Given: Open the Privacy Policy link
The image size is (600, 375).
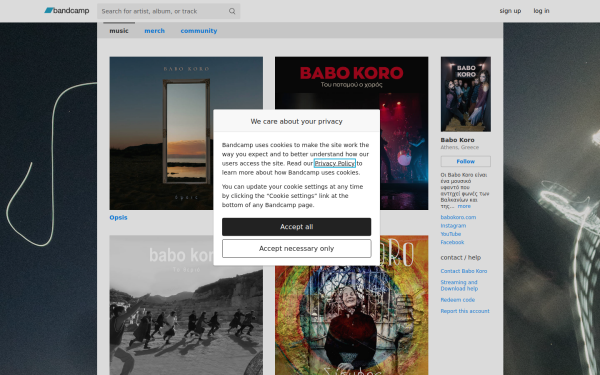Looking at the screenshot, I should coord(334,163).
